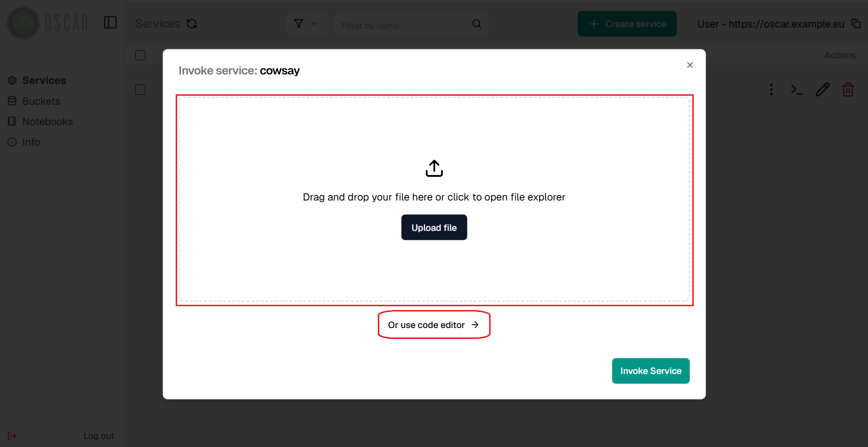Switch to Or use code editor

coord(433,325)
